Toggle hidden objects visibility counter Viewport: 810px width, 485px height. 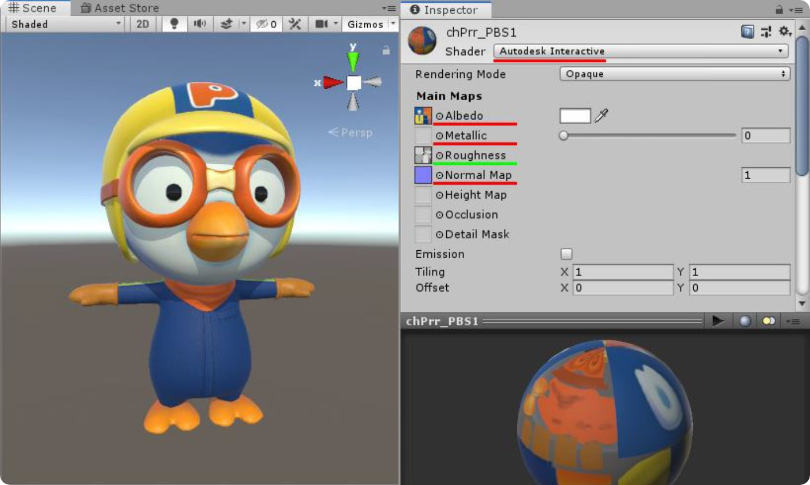[267, 24]
